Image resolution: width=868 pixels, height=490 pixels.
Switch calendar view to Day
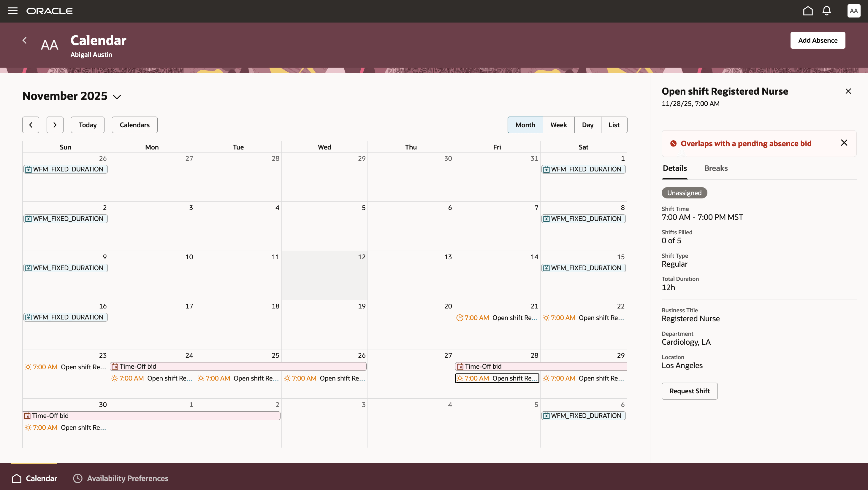pyautogui.click(x=587, y=125)
